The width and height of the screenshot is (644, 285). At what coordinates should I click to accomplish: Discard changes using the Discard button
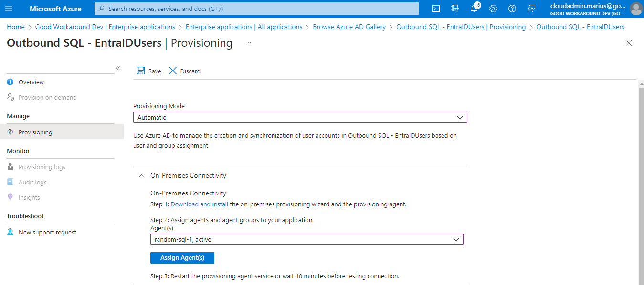[x=185, y=71]
